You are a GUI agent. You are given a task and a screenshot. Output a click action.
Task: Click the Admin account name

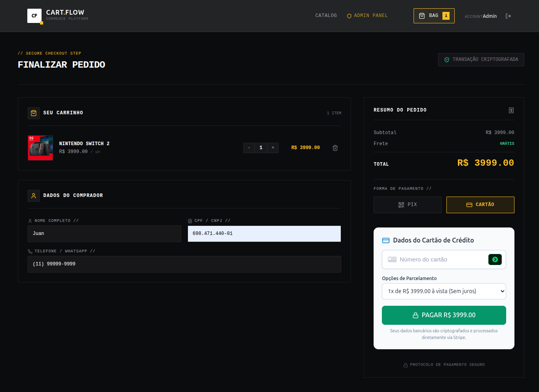[490, 16]
